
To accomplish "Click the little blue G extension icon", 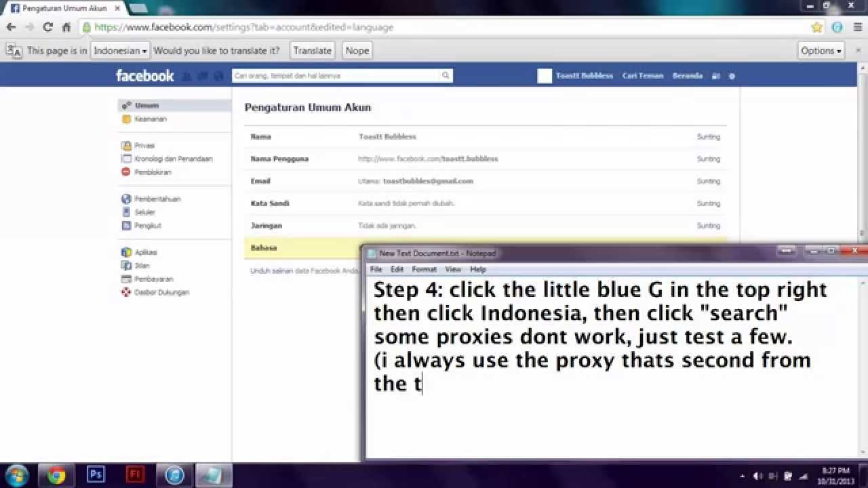I will click(837, 27).
